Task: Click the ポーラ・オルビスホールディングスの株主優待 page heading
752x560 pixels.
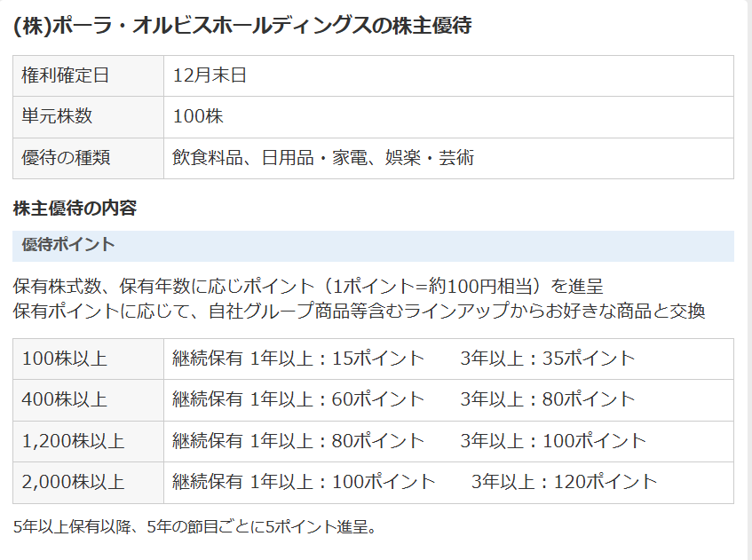Action: [x=241, y=26]
